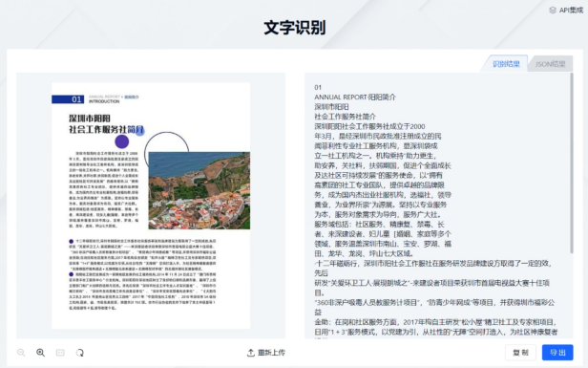Screen dimensions: 588x368
Task: Click the API集成 stack icon
Action: pyautogui.click(x=553, y=11)
